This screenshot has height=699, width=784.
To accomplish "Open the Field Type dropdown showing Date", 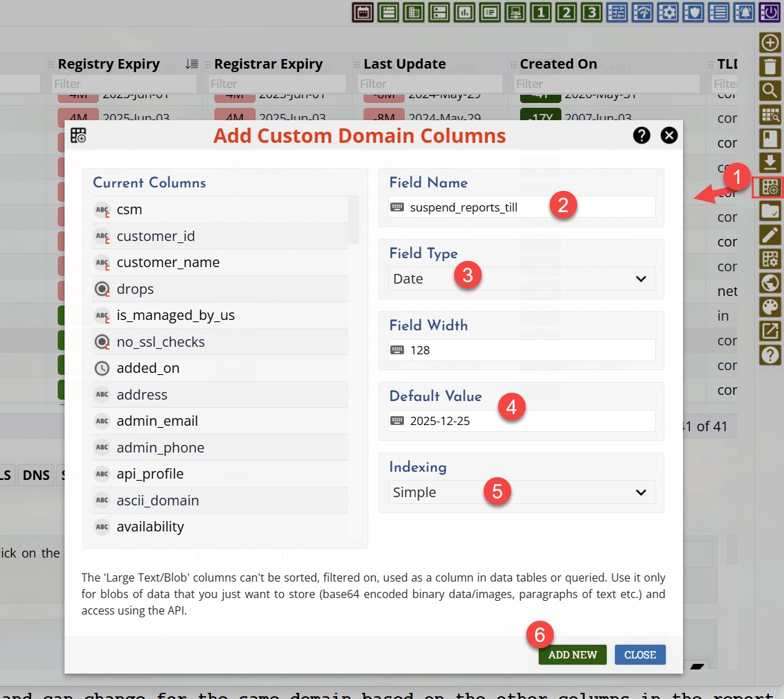I will (x=521, y=279).
